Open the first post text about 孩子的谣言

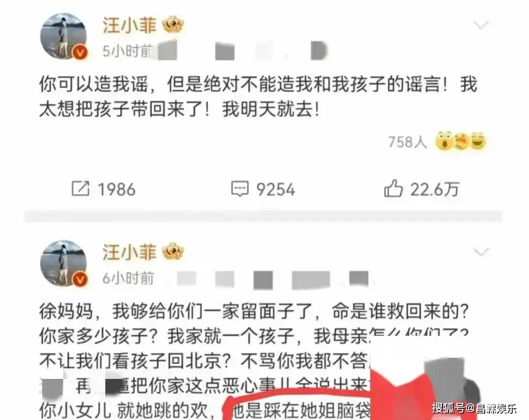[258, 97]
